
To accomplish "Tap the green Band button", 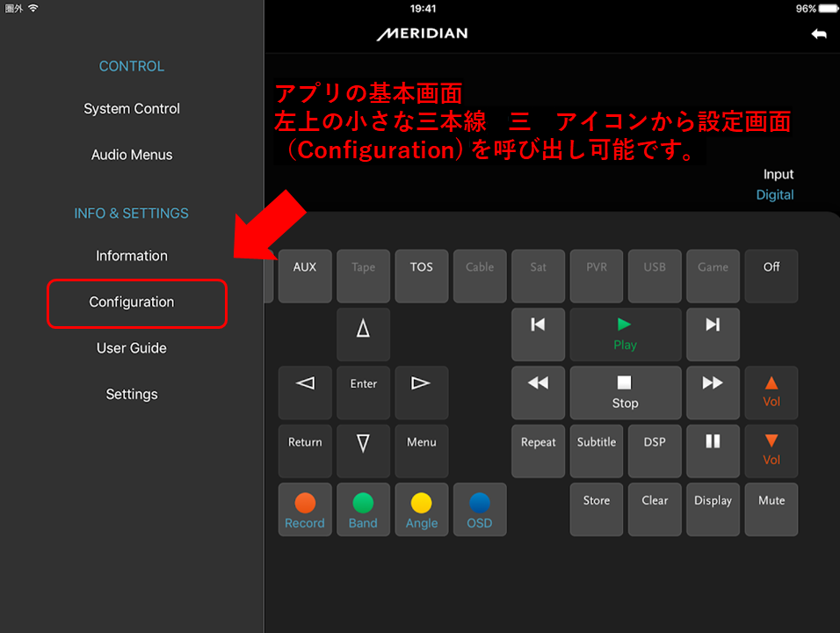I will pyautogui.click(x=363, y=510).
